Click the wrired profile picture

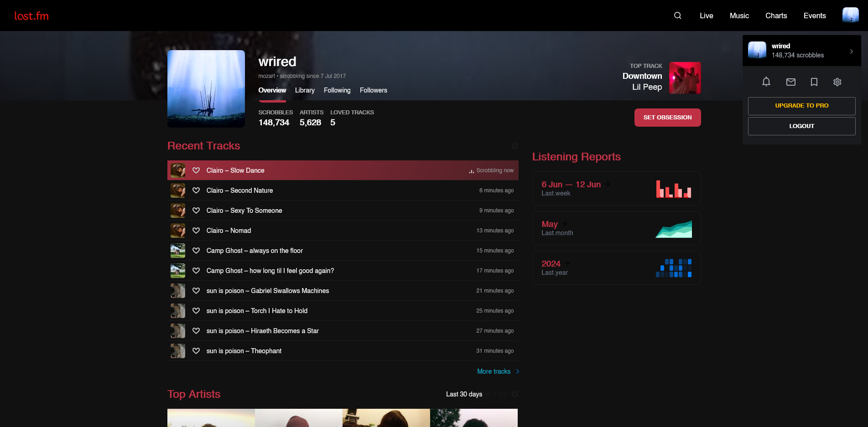coord(206,89)
